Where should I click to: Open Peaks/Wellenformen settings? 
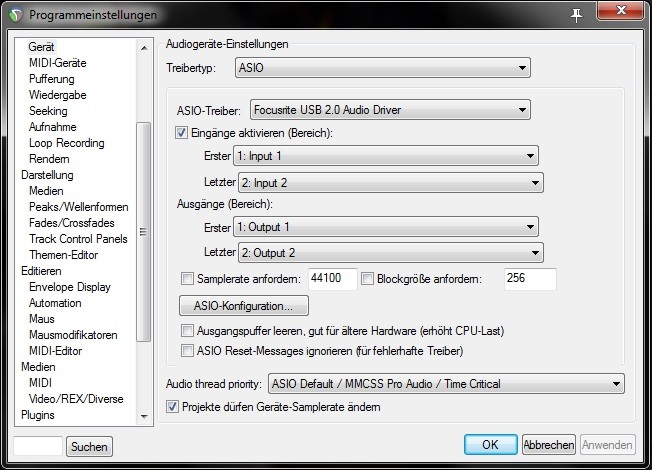79,207
